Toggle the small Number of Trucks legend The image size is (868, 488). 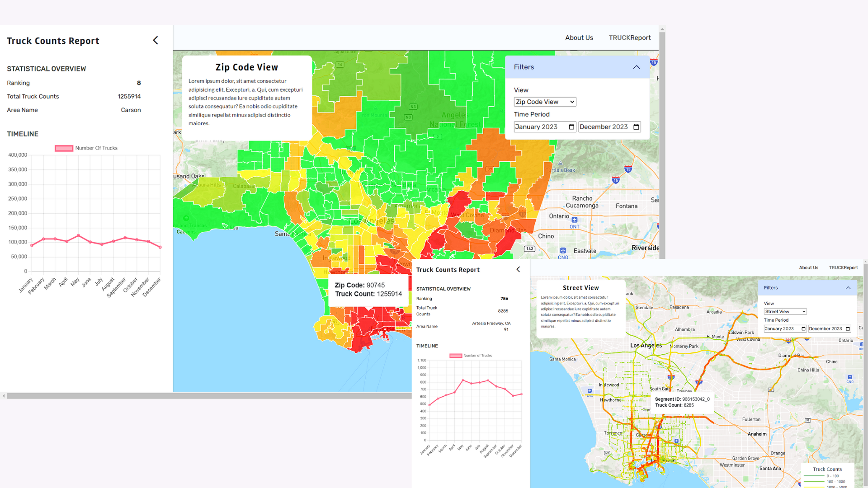[x=456, y=356]
